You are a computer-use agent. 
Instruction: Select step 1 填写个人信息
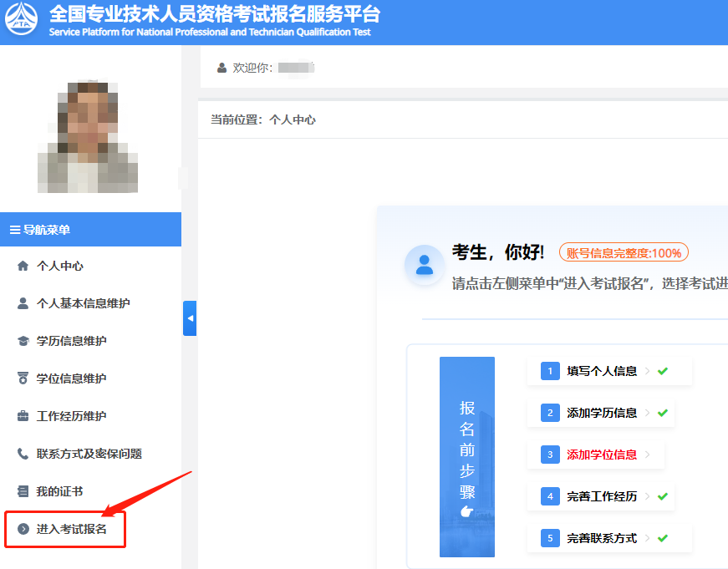click(x=601, y=371)
